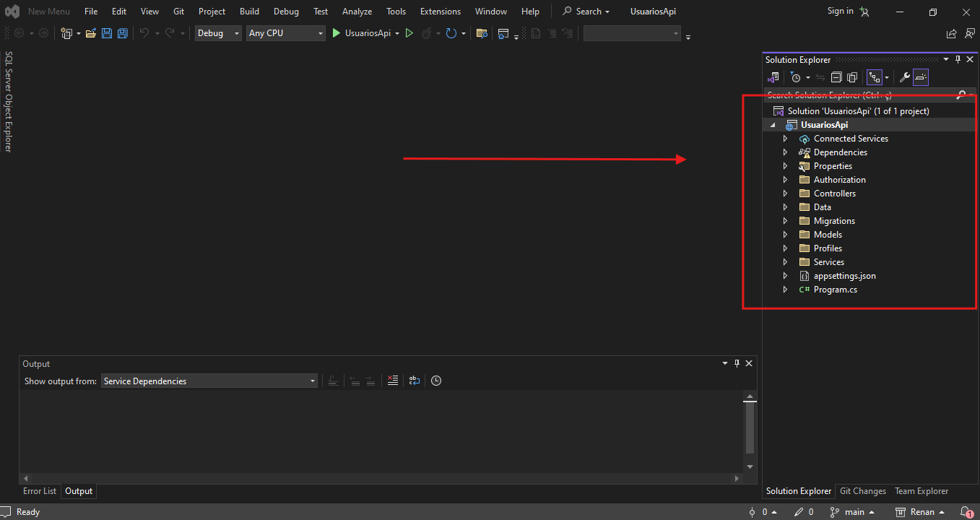The image size is (980, 520).
Task: Select Connected Services item
Action: coord(851,139)
